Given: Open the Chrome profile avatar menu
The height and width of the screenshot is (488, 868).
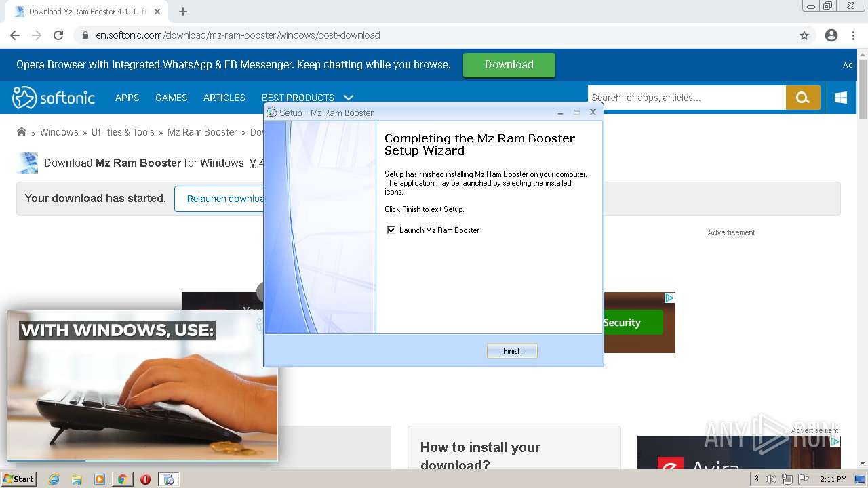Looking at the screenshot, I should coord(831,35).
